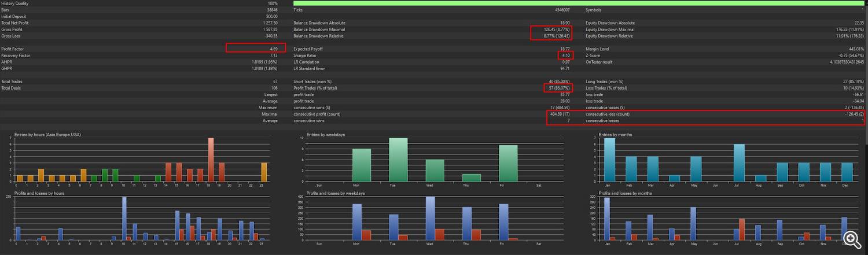Click the Jan bar in Entries by months chart
Screen dimensions: 868x255
click(x=609, y=160)
